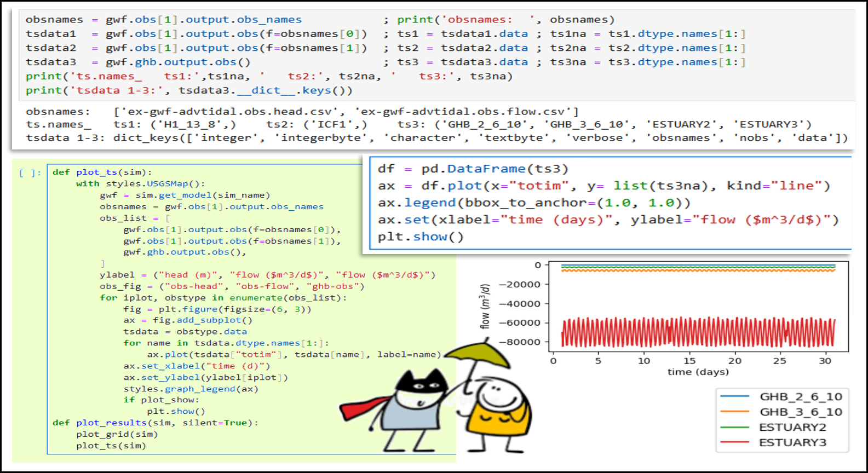Image resolution: width=868 pixels, height=473 pixels.
Task: Click the 'ts.names_ ts1:' output line
Action: point(418,125)
